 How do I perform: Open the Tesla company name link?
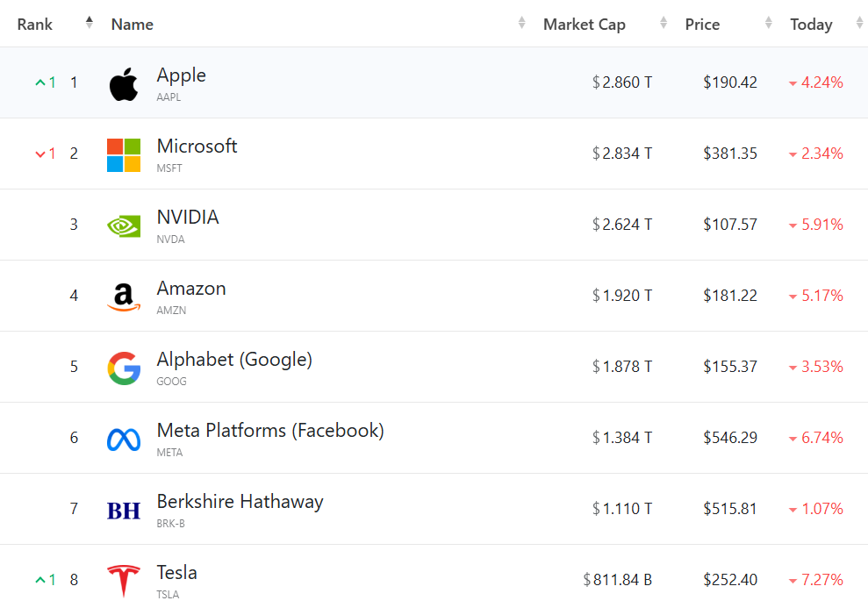(x=176, y=573)
